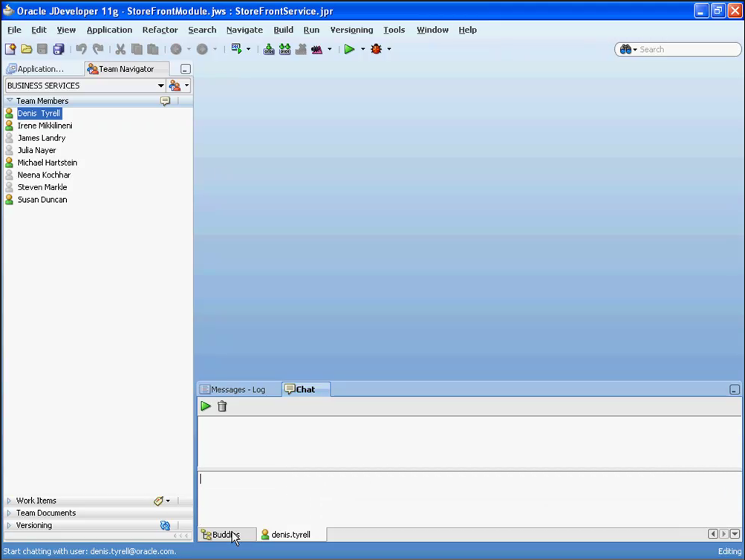Select team member Steven Markle
This screenshot has width=745, height=560.
coord(42,187)
